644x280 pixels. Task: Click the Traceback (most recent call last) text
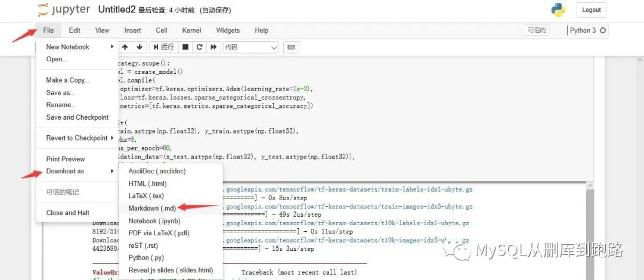tap(299, 273)
